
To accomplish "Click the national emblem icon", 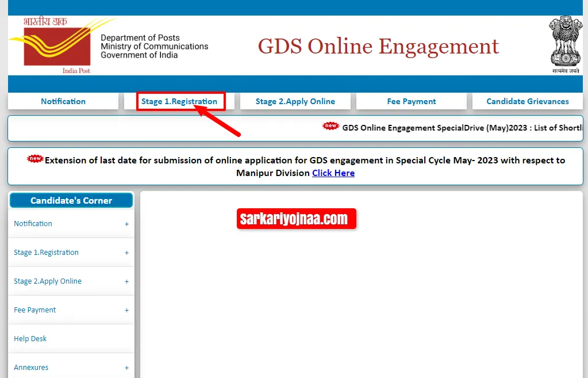I will point(565,43).
